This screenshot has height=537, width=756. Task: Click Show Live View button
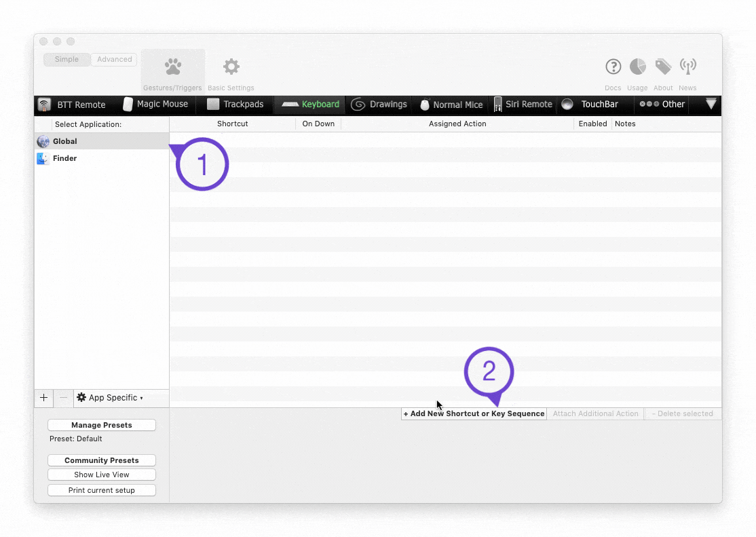[x=102, y=475]
